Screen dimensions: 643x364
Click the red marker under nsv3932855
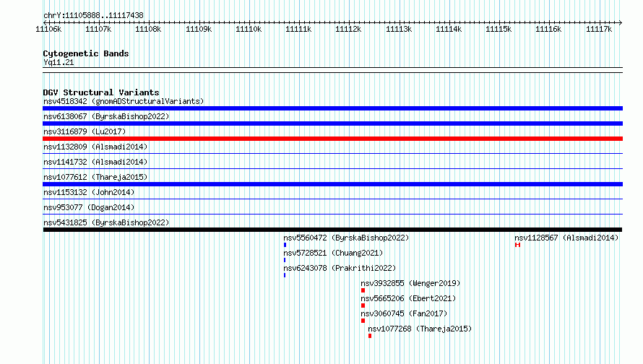[x=363, y=290]
